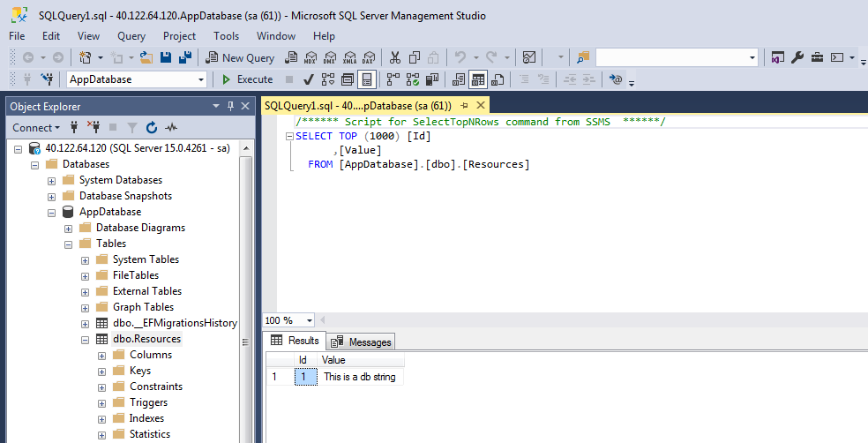The width and height of the screenshot is (868, 443).
Task: Collapse the SELECT statement outline in editor
Action: pyautogui.click(x=289, y=136)
